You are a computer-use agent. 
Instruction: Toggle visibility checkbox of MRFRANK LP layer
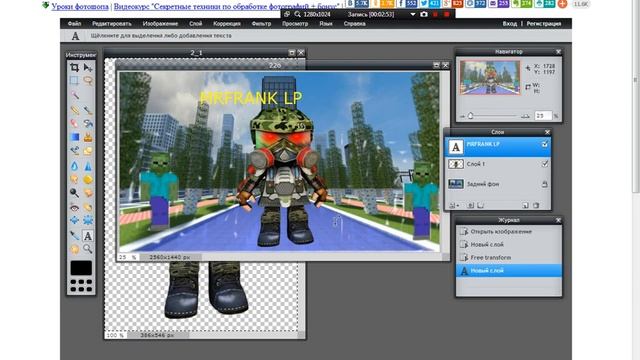544,144
